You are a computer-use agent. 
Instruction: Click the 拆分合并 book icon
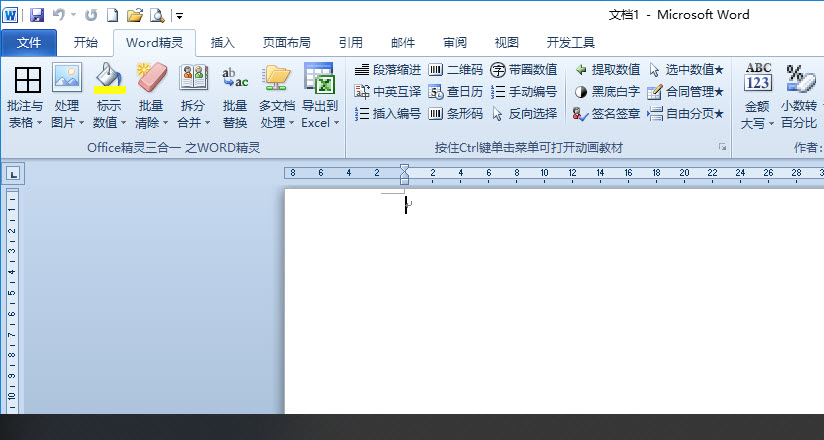click(x=193, y=77)
